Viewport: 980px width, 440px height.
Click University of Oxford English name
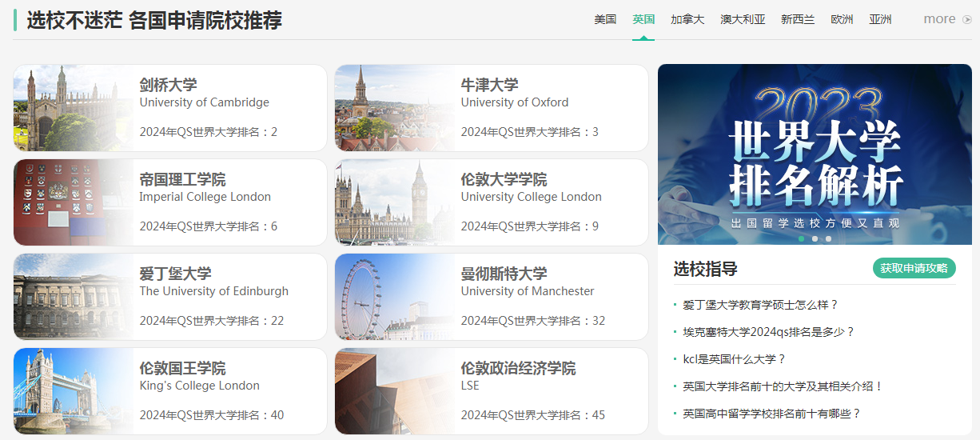[x=515, y=102]
